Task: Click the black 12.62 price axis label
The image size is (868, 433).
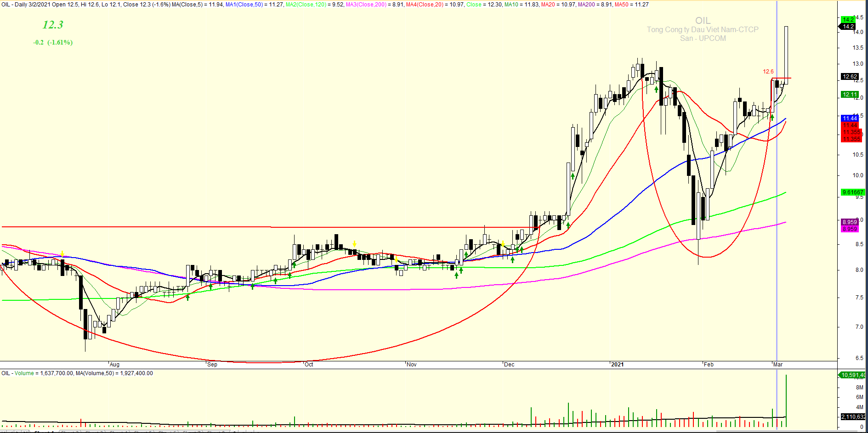Action: (850, 77)
